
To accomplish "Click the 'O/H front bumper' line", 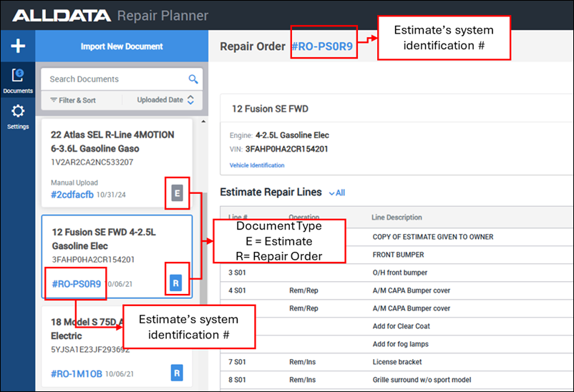I will (400, 273).
